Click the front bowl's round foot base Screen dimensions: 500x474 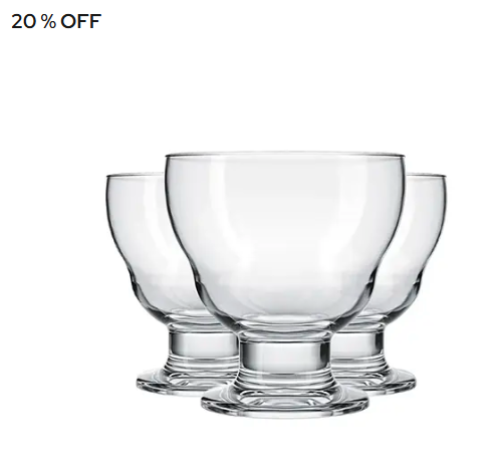285,404
